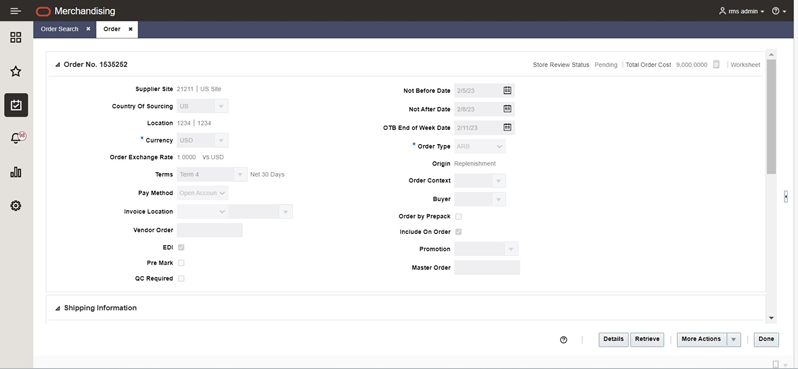Open OTB End of Week Date calendar

point(507,127)
